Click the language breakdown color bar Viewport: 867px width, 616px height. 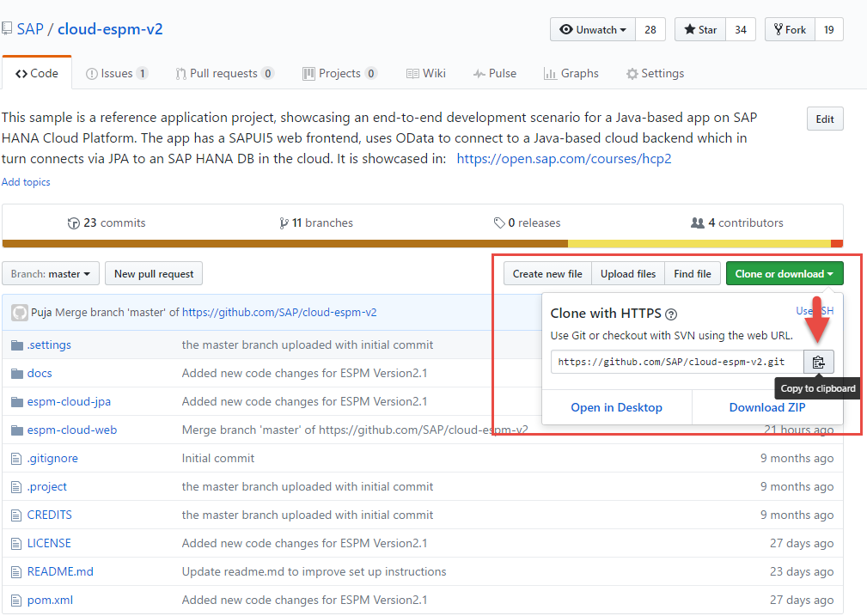point(423,244)
